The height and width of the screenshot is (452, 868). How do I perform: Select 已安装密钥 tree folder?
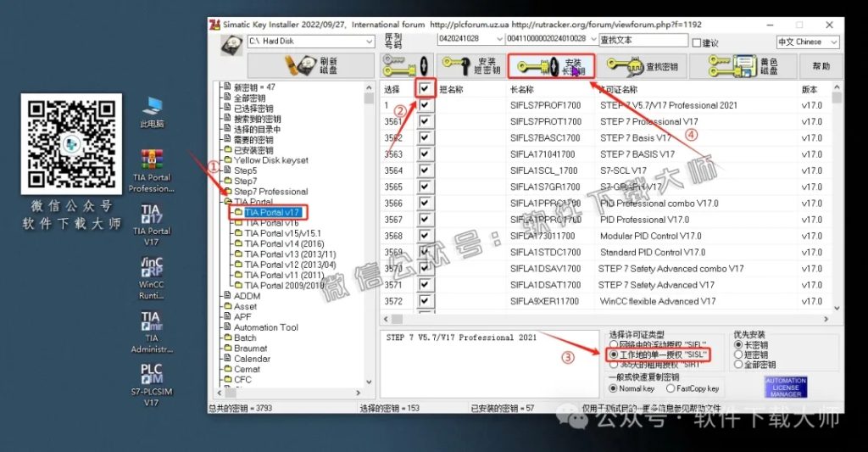pos(253,150)
